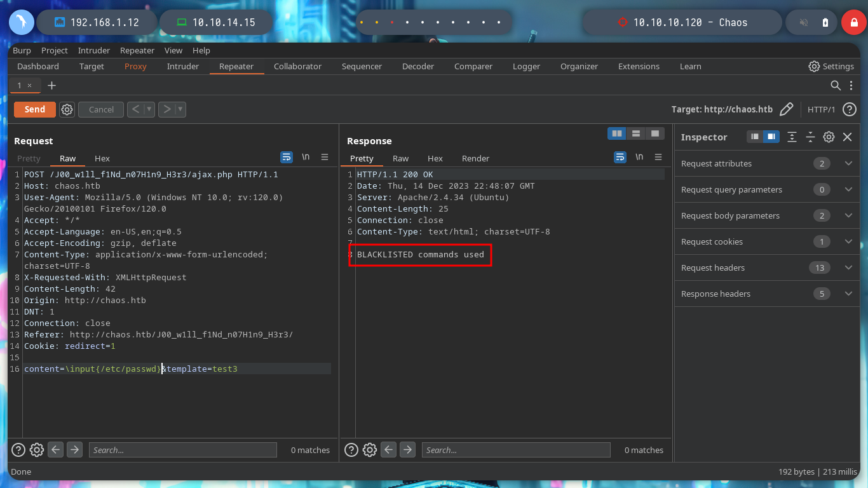Edit target with pencil icon
This screenshot has height=488, width=868.
(786, 109)
